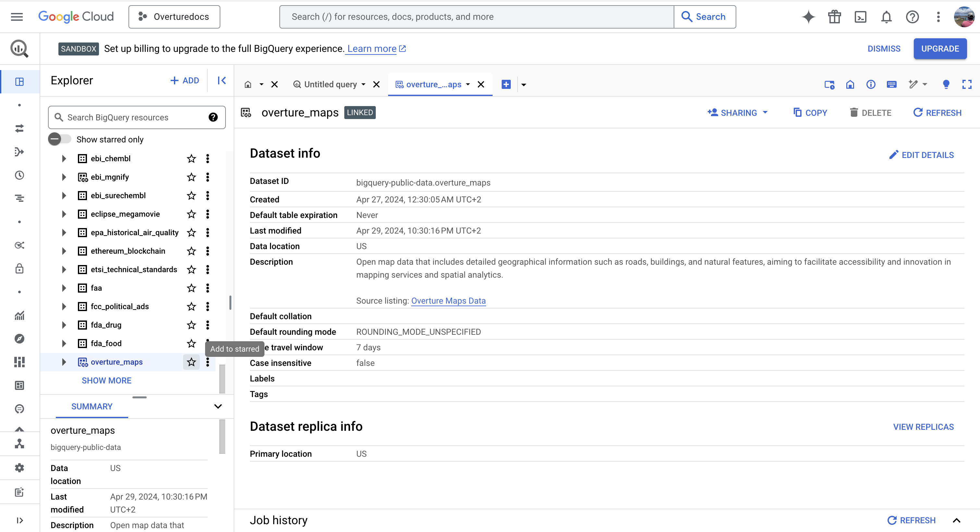The image size is (980, 532).
Task: Open the free trial gift icon
Action: (x=834, y=17)
